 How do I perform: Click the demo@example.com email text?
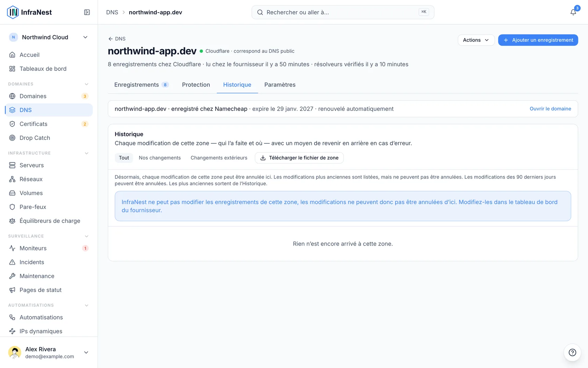50,356
